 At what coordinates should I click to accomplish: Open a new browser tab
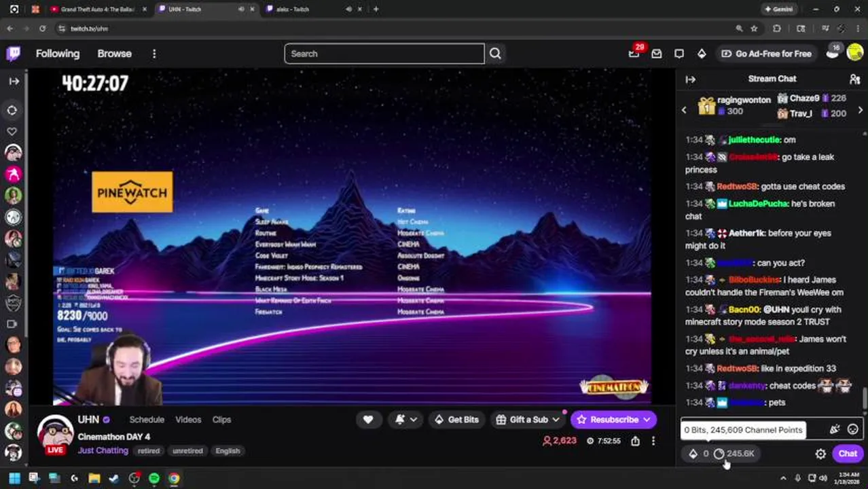pos(376,10)
